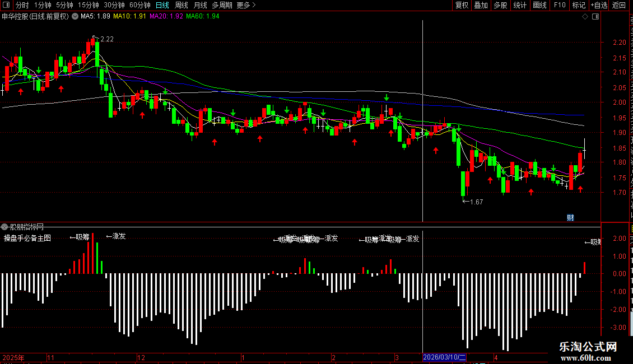Select the 60分钟 period tab
Image resolution: width=633 pixels, height=364 pixels.
click(x=140, y=5)
